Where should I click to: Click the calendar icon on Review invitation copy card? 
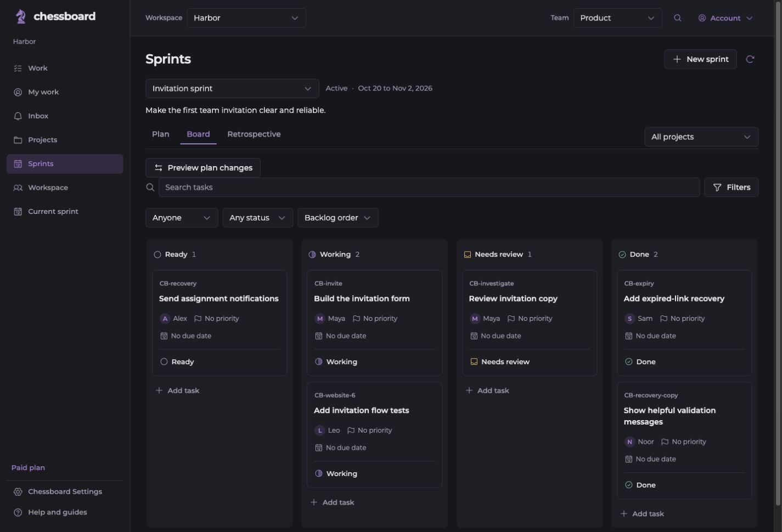click(474, 336)
